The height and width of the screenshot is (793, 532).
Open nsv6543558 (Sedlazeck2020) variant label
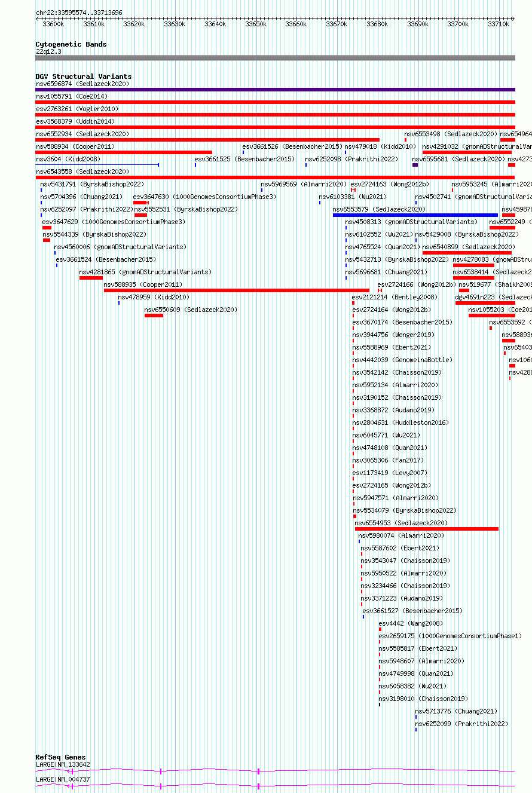[x=82, y=172]
